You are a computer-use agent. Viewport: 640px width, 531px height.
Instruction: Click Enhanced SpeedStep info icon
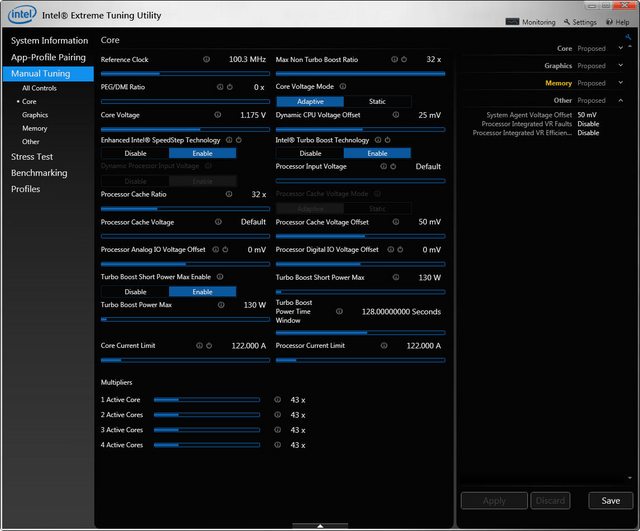point(229,140)
